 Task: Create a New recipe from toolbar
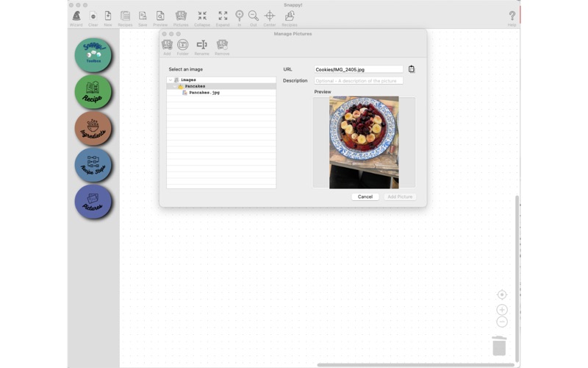pos(107,16)
